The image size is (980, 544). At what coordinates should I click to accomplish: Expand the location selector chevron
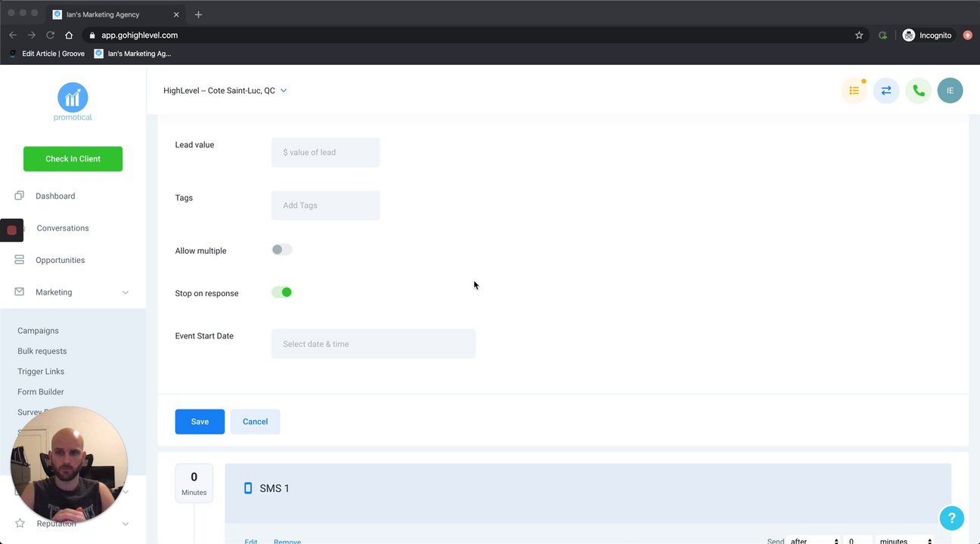[x=284, y=91]
